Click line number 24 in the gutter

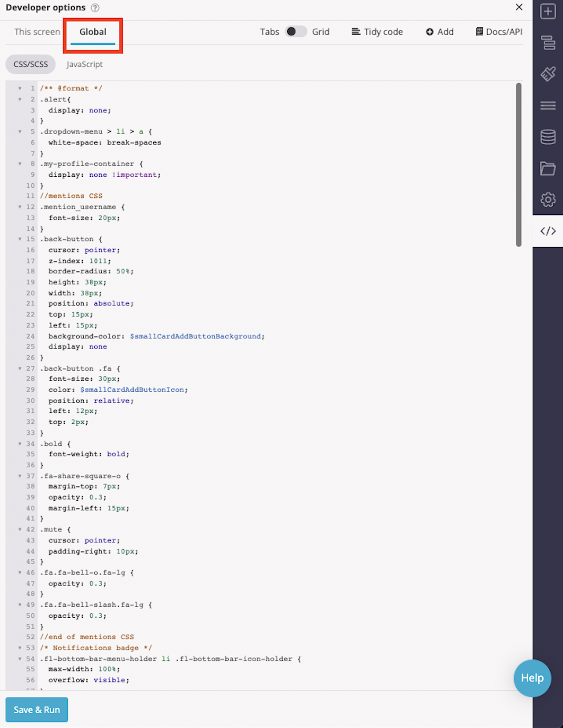(x=30, y=336)
